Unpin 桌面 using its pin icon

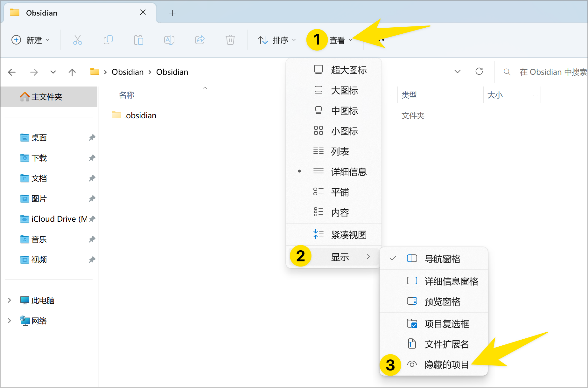[92, 138]
